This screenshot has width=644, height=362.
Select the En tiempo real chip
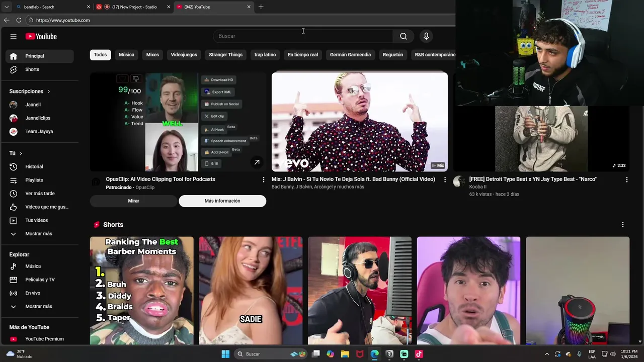coord(303,55)
